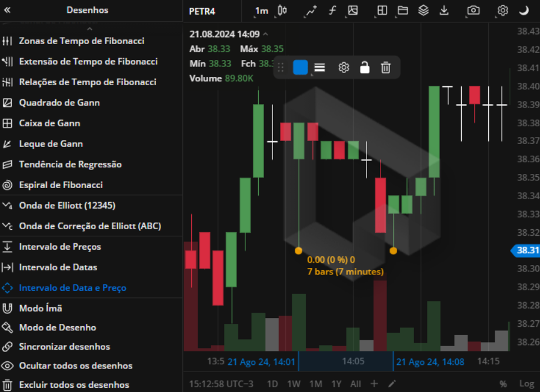Open the chart layout grid icon
Image resolution: width=540 pixels, height=392 pixels.
382,11
